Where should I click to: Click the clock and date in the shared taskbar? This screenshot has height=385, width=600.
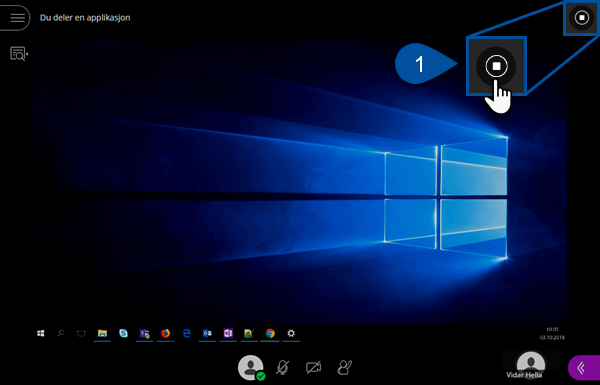coord(552,333)
